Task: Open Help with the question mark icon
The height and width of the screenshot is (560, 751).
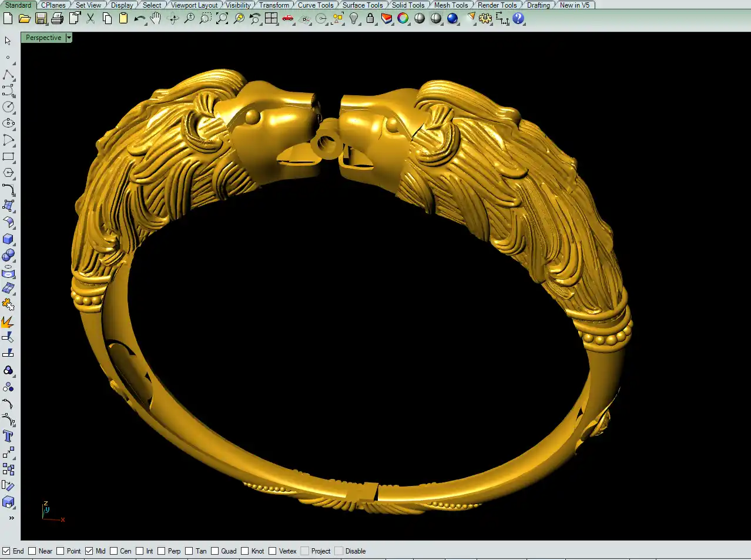Action: click(518, 18)
